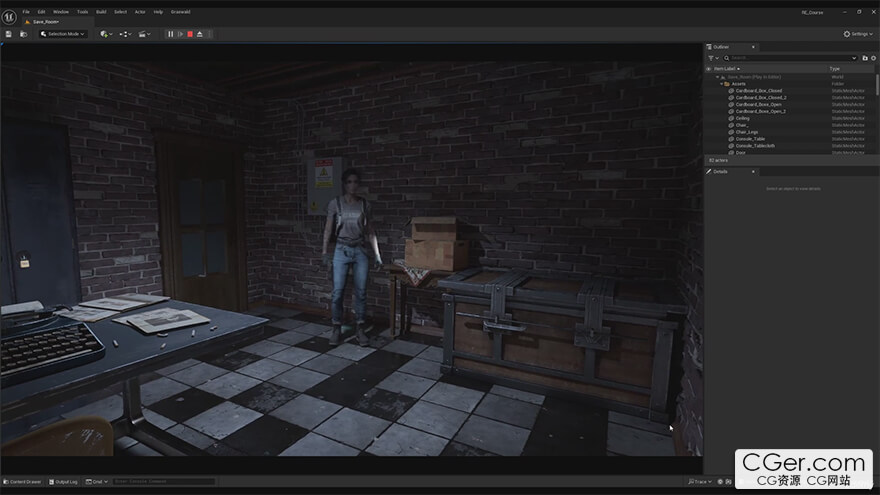Open the Selection Mode dropdown
Image resolution: width=880 pixels, height=495 pixels.
pos(64,34)
